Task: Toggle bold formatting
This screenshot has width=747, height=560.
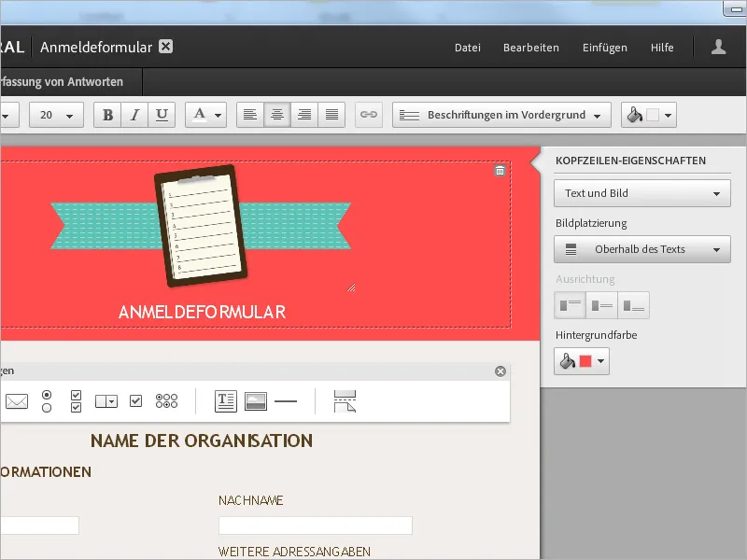Action: click(x=107, y=114)
